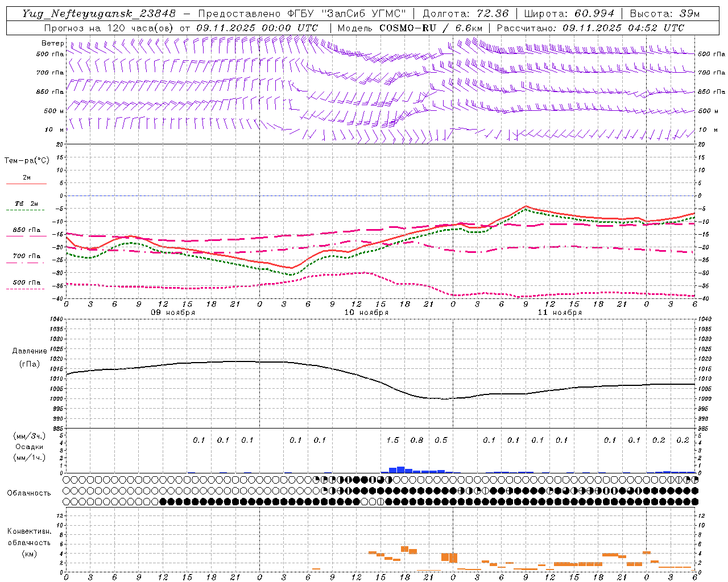Select the provider text ФГБУ "ЗапСиб УГМС"

coord(346,14)
